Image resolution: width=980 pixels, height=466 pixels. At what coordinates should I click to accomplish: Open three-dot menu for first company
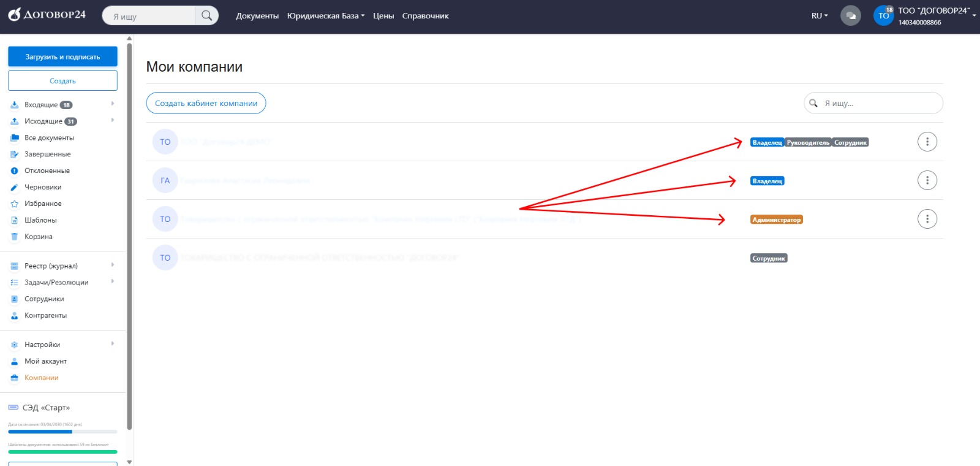coord(927,142)
